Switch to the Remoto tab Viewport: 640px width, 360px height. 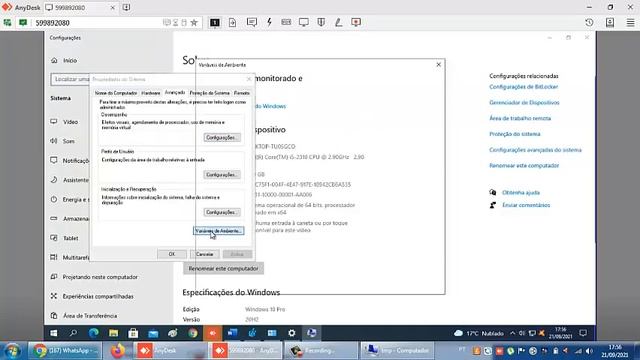pos(242,93)
